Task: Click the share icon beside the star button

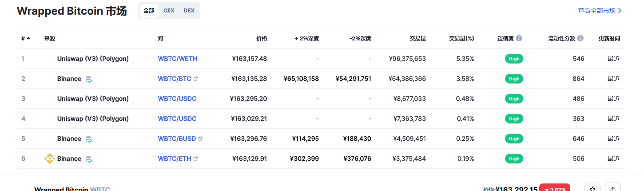Action: [613, 188]
